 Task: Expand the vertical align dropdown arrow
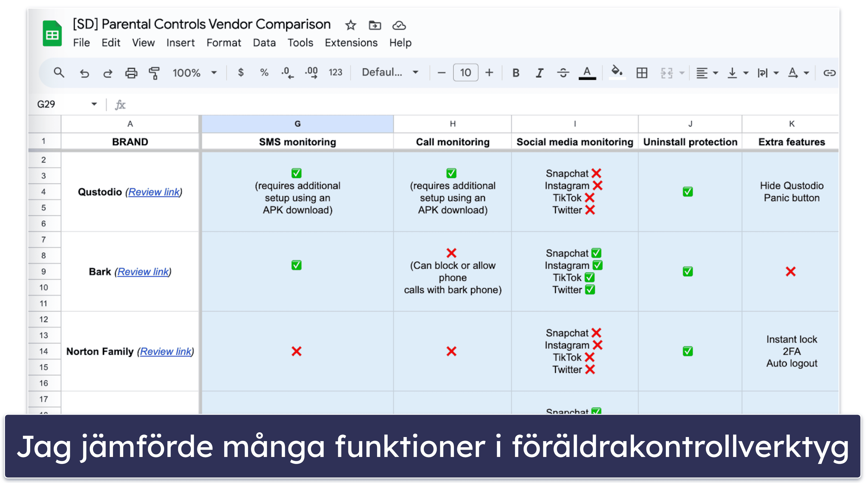point(746,73)
